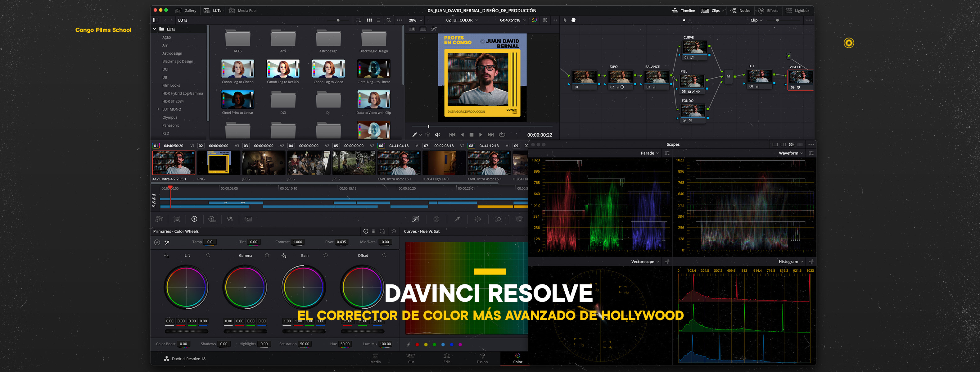The height and width of the screenshot is (372, 980).
Task: Click the viewer magic wand enhancement icon
Action: pos(434,29)
